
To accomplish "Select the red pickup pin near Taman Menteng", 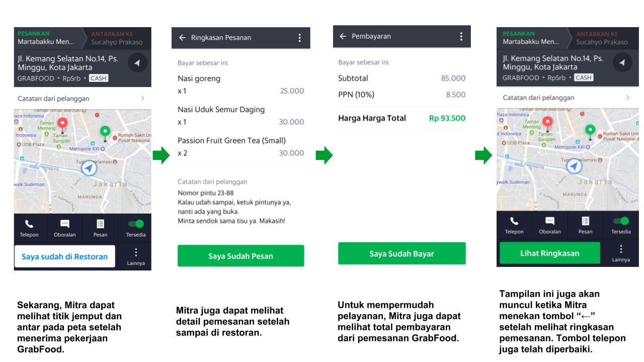I will pyautogui.click(x=62, y=122).
